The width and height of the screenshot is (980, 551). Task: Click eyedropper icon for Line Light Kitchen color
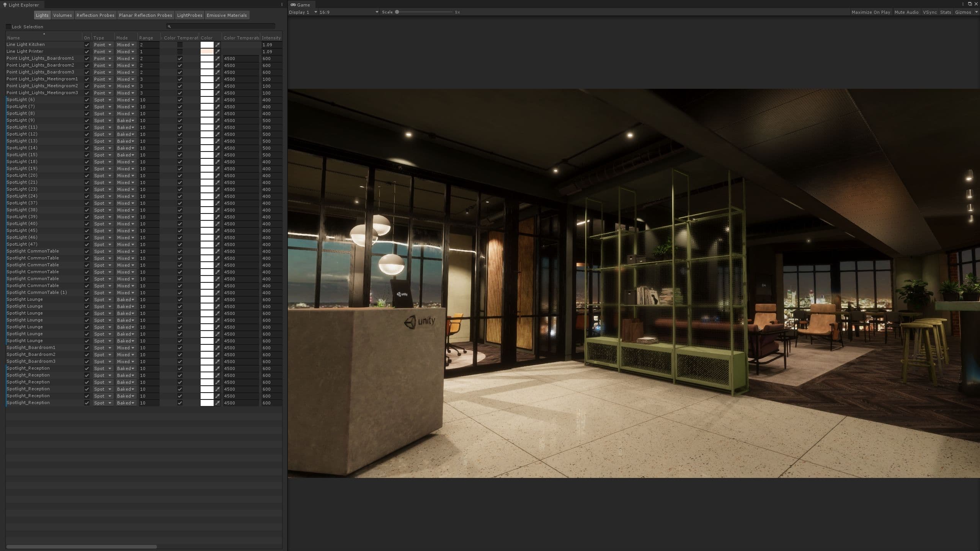(x=217, y=45)
